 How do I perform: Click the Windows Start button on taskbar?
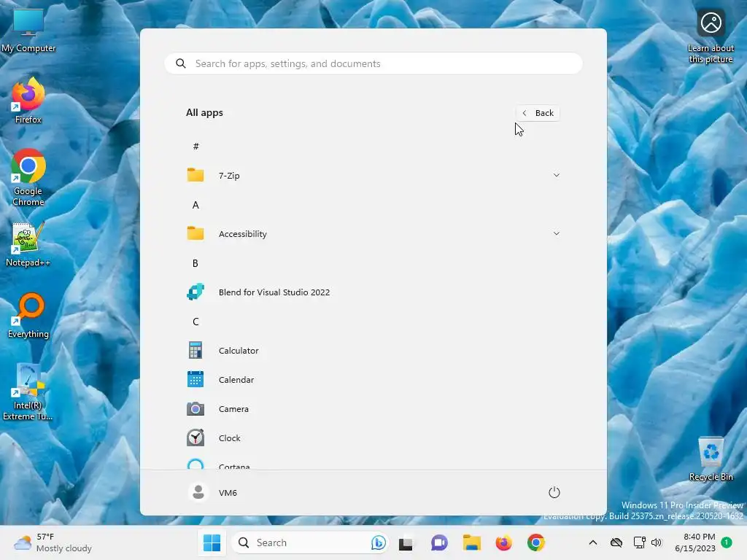click(x=212, y=542)
